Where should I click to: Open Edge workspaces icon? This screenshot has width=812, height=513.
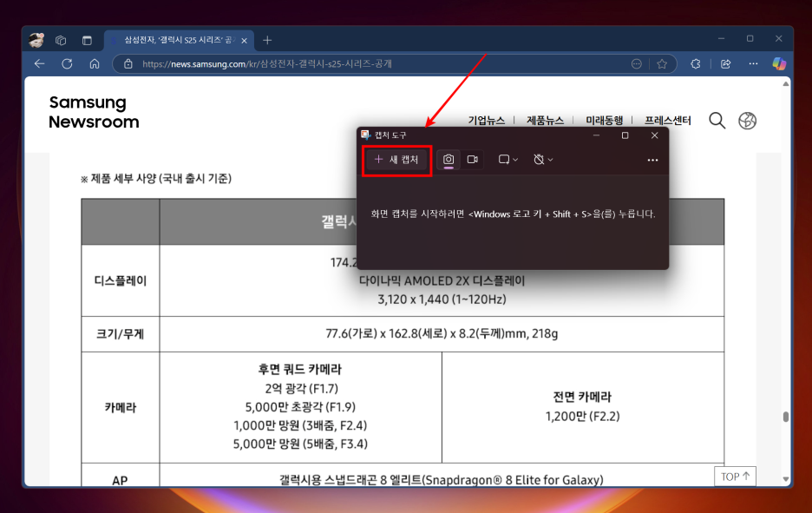pos(61,40)
